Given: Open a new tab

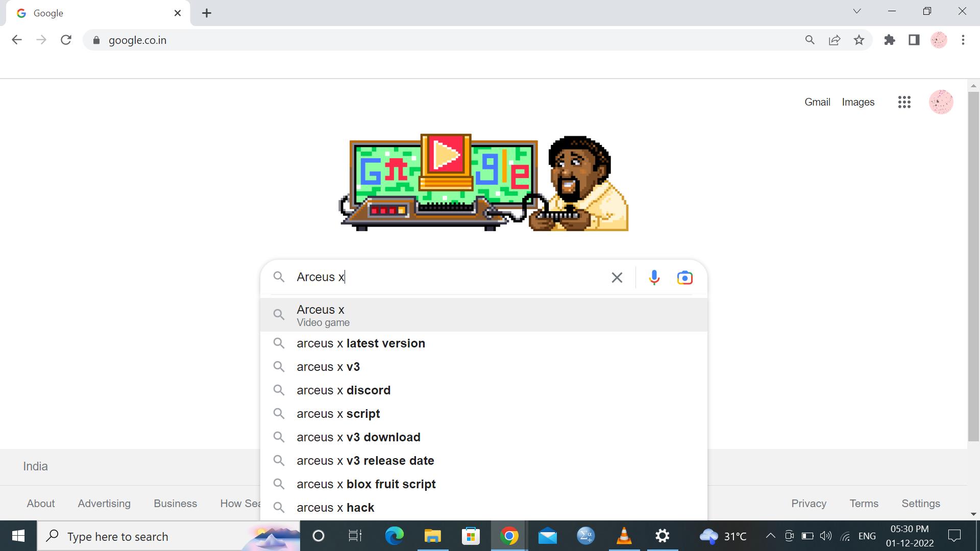Looking at the screenshot, I should pos(207,13).
